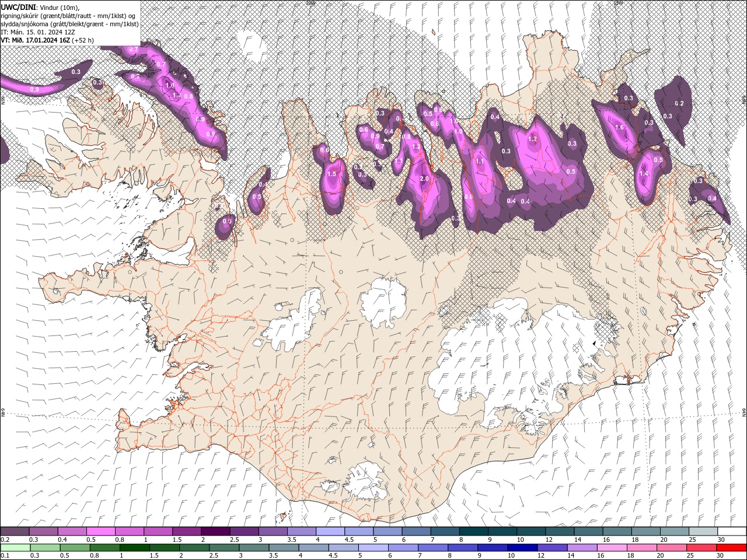Click the dull purple-gray 0.2 swatch starting the upper row

coord(15,531)
